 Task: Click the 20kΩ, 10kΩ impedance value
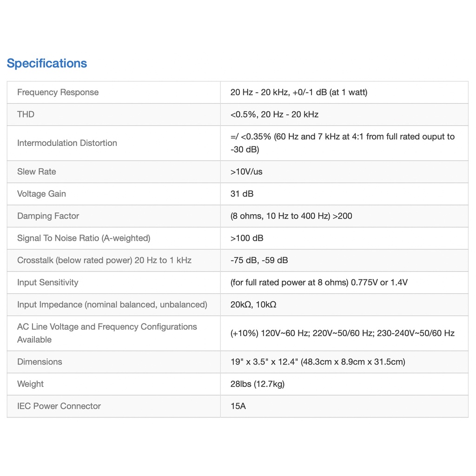click(x=253, y=305)
